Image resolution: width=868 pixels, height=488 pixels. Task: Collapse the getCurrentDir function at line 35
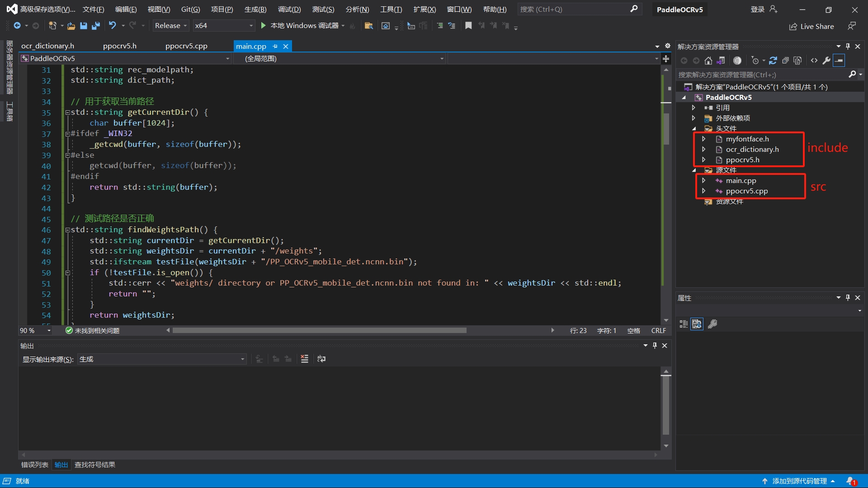point(67,113)
